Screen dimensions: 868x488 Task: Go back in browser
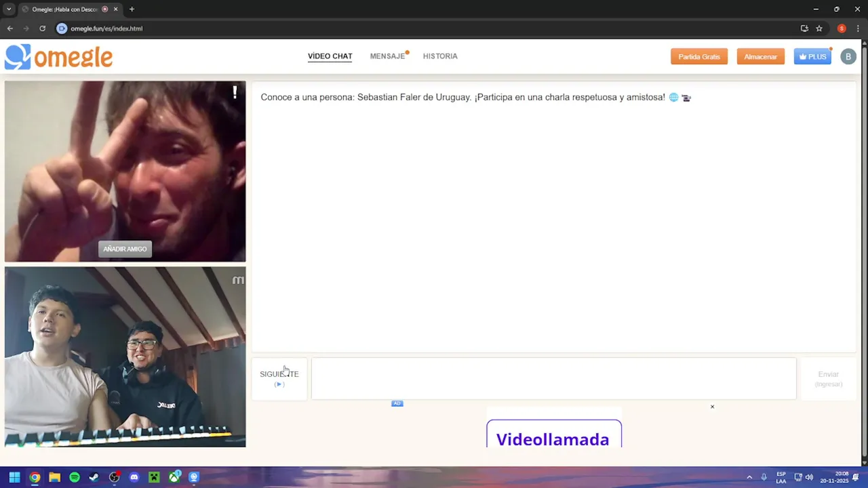(9, 28)
